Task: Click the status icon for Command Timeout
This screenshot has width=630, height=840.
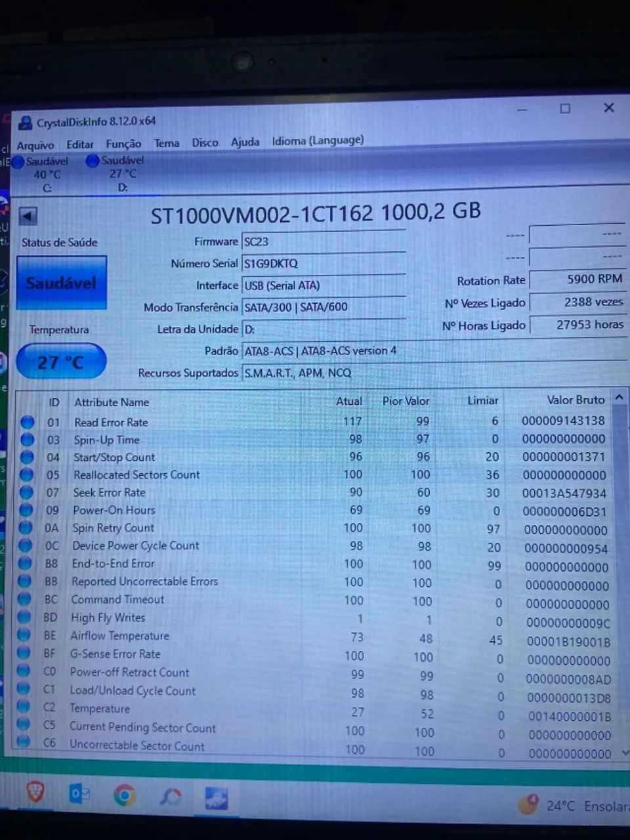Action: [x=24, y=598]
